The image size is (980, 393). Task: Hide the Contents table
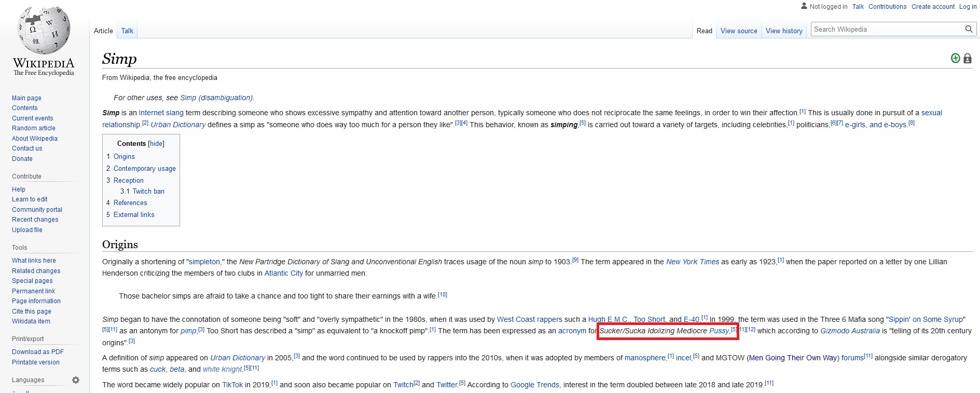(x=156, y=144)
